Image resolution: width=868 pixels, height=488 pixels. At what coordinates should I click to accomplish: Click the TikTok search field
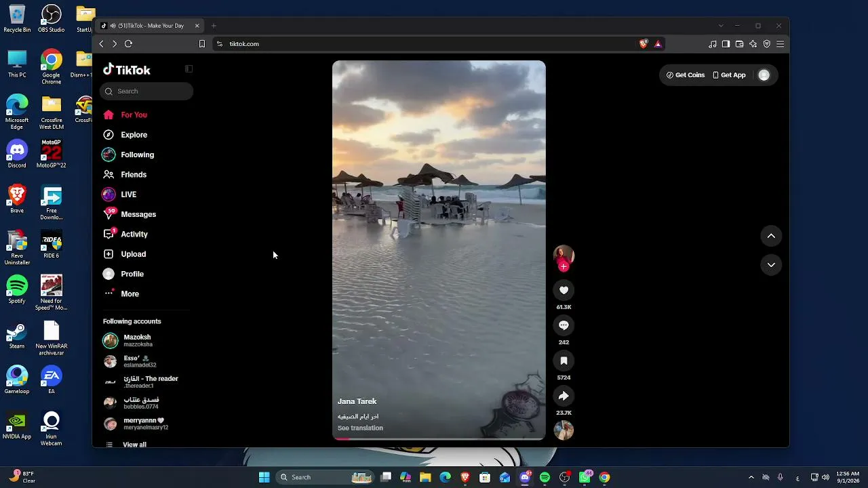click(x=146, y=91)
